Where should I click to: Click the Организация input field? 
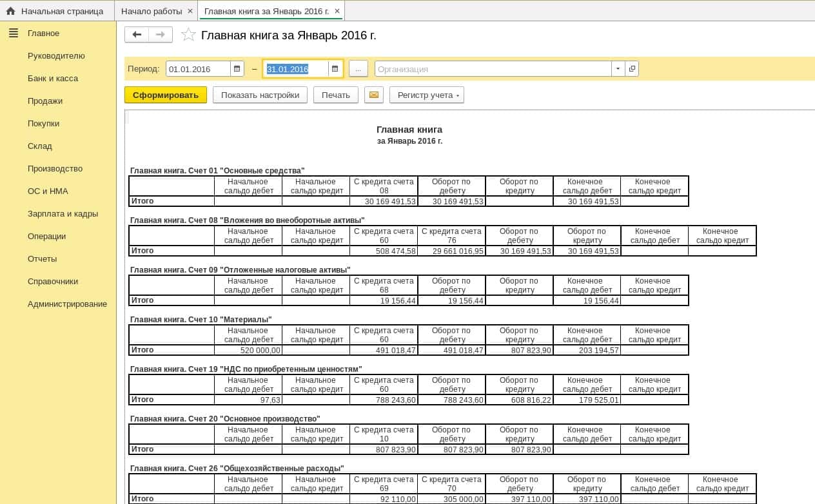click(x=493, y=69)
